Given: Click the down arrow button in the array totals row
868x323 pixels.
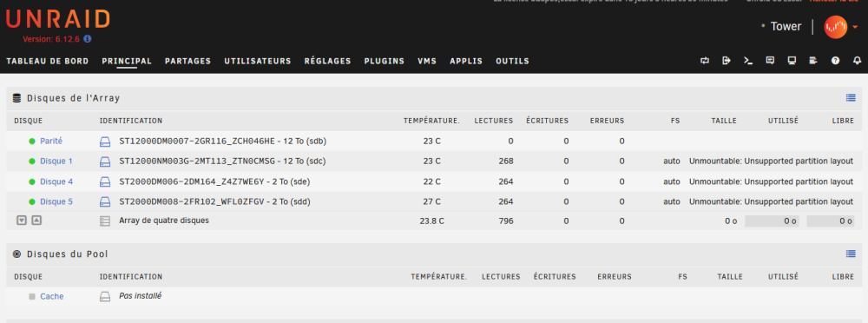Looking at the screenshot, I should (22, 221).
